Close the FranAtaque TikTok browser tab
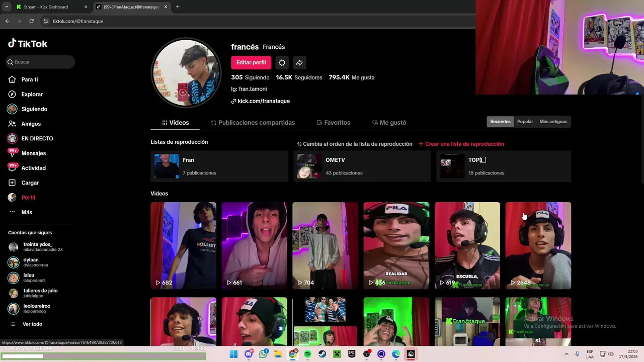This screenshot has height=362, width=644. click(166, 7)
